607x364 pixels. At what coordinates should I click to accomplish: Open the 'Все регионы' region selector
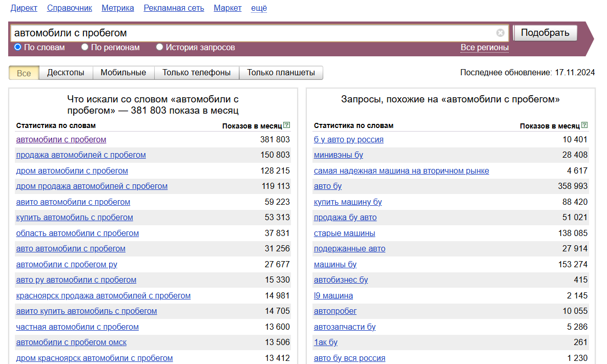click(484, 47)
